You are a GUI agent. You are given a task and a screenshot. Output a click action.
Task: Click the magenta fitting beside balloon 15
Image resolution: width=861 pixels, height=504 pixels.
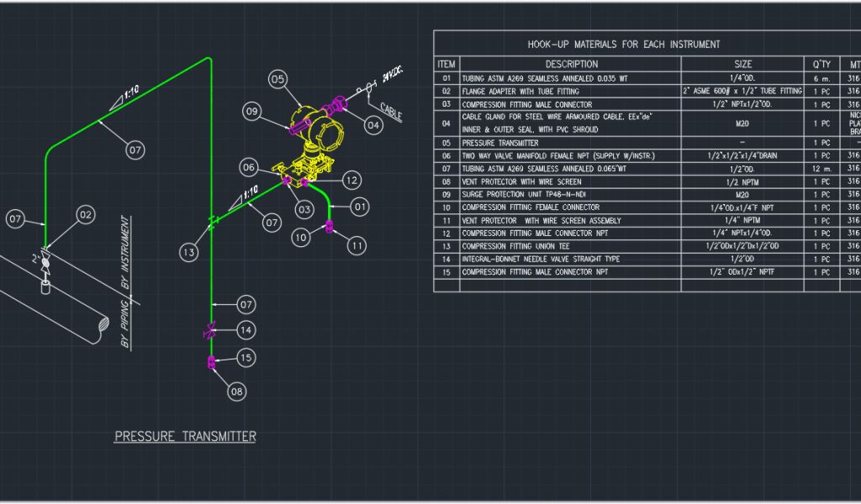[211, 362]
